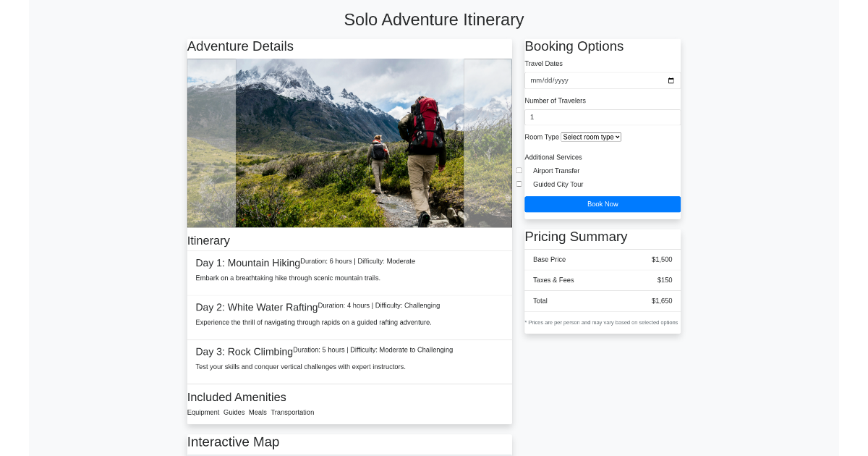Screen dimensions: 868x456
Task: Open the 'Select room type' combo box
Action: (590, 137)
